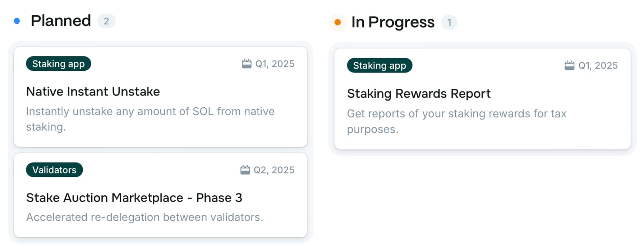Click the 'Accelerated re-delegation between validators' description

[x=144, y=217]
